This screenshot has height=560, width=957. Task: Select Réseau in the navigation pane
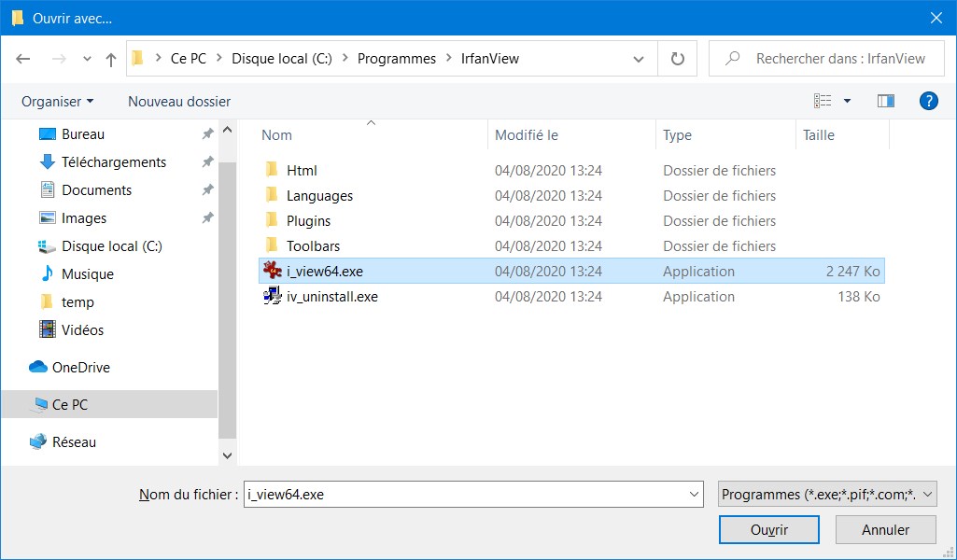74,441
